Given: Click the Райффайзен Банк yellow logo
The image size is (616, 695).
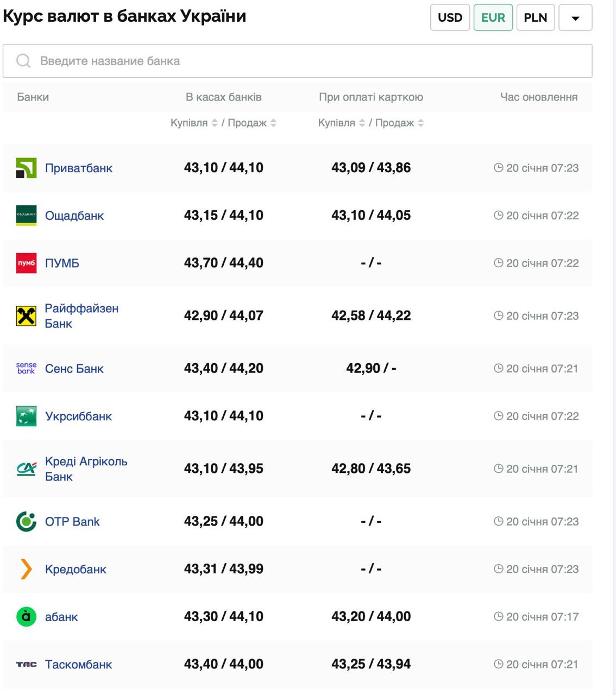Looking at the screenshot, I should tap(26, 316).
